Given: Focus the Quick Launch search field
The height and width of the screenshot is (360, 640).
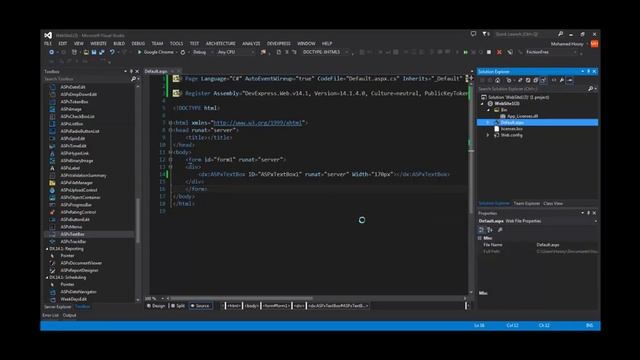Looking at the screenshot, I should 525,34.
